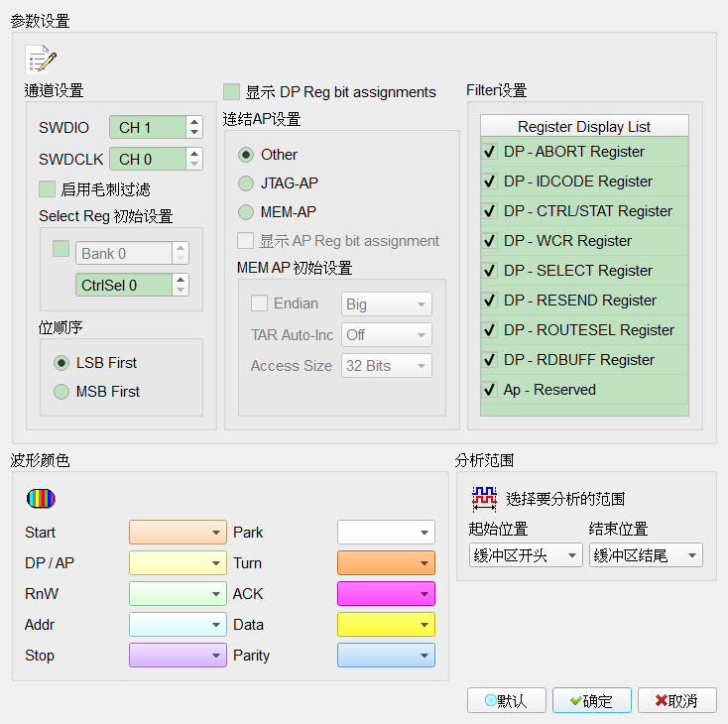Open the DP / AP color dropdown

pos(178,563)
